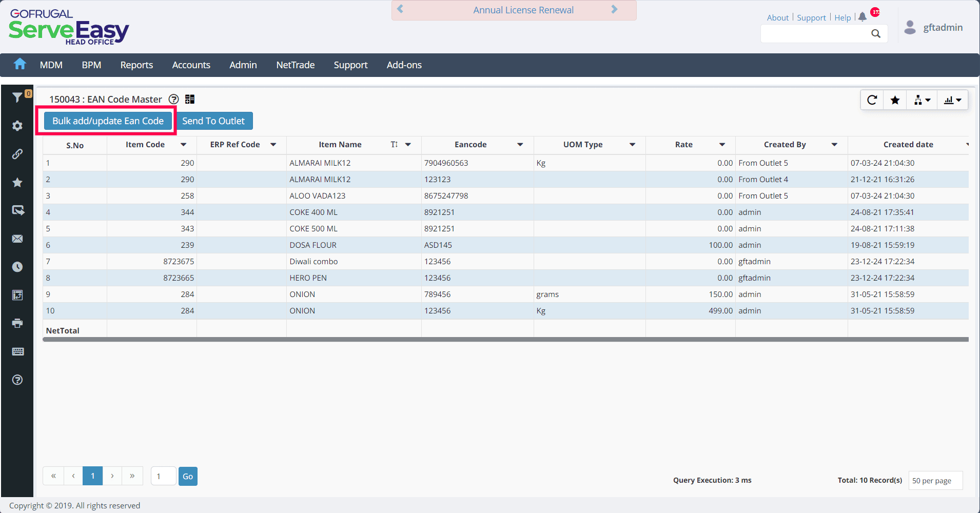
Task: Open the Admin menu
Action: (243, 65)
